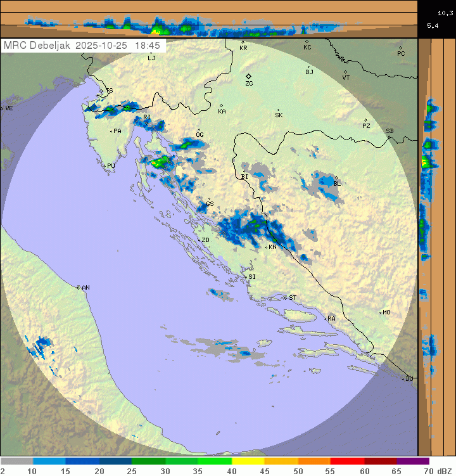Click the top vertical cross-section strip
The width and height of the screenshot is (456, 476).
pyautogui.click(x=209, y=19)
